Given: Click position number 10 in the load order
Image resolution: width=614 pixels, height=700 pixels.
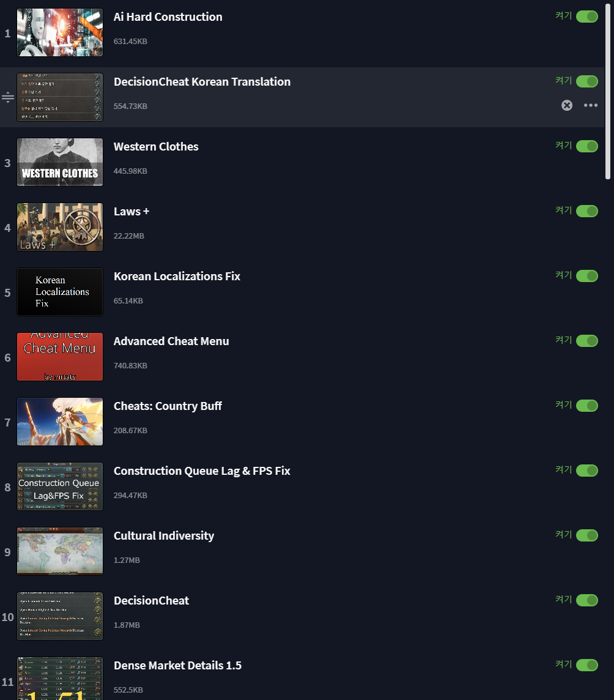Looking at the screenshot, I should pos(7,617).
